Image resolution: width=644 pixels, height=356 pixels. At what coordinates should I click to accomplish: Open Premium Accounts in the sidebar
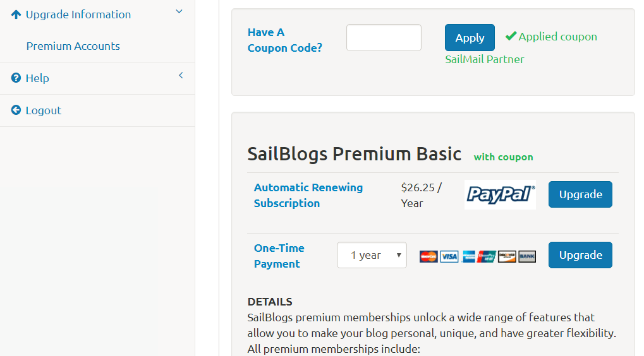[x=73, y=46]
